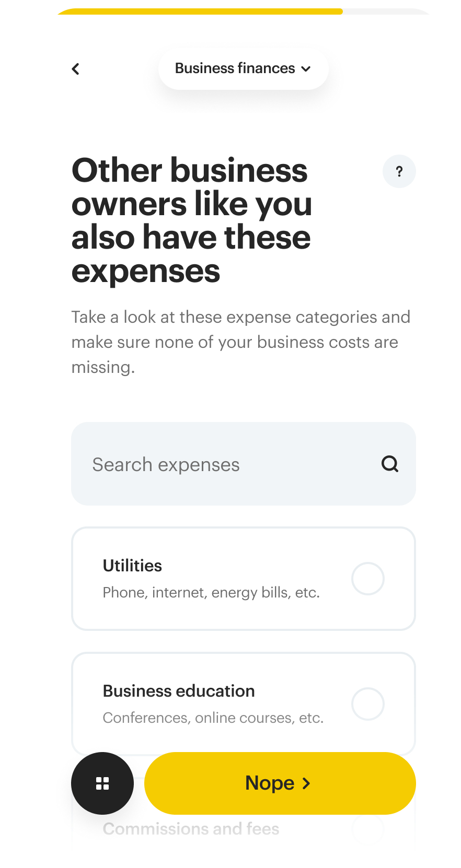The height and width of the screenshot is (868, 461).
Task: Choose the Business education card title
Action: click(179, 691)
